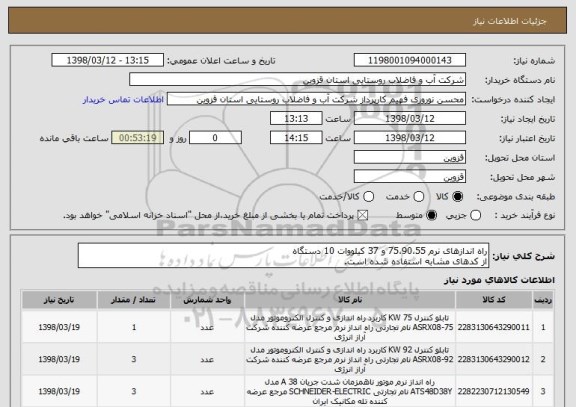Select the خدمت radio button
The image size is (576, 407).
[418, 197]
